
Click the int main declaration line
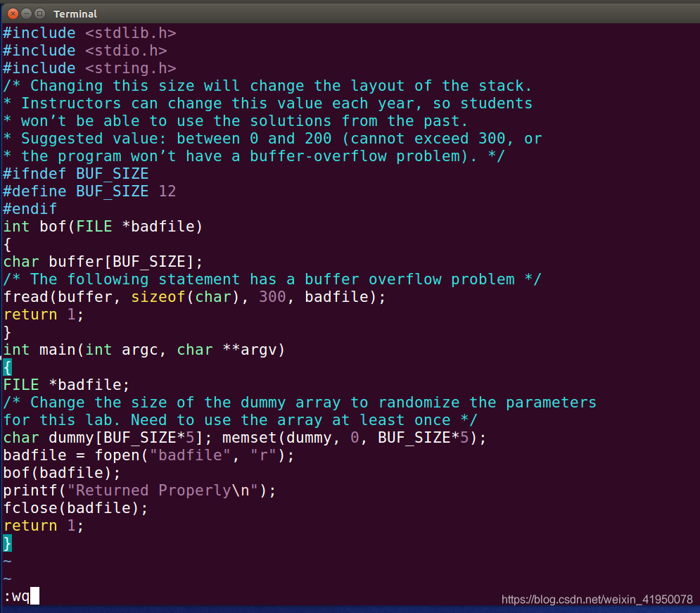144,349
